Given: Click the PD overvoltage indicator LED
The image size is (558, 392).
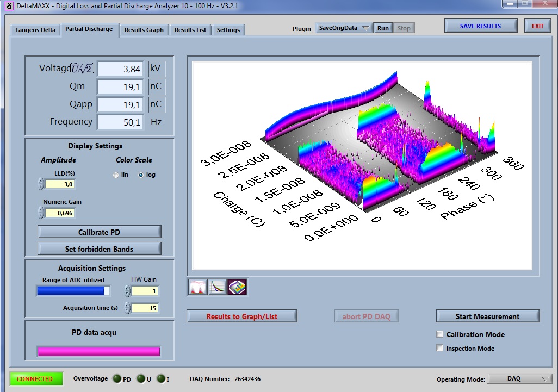Looking at the screenshot, I should [x=117, y=379].
